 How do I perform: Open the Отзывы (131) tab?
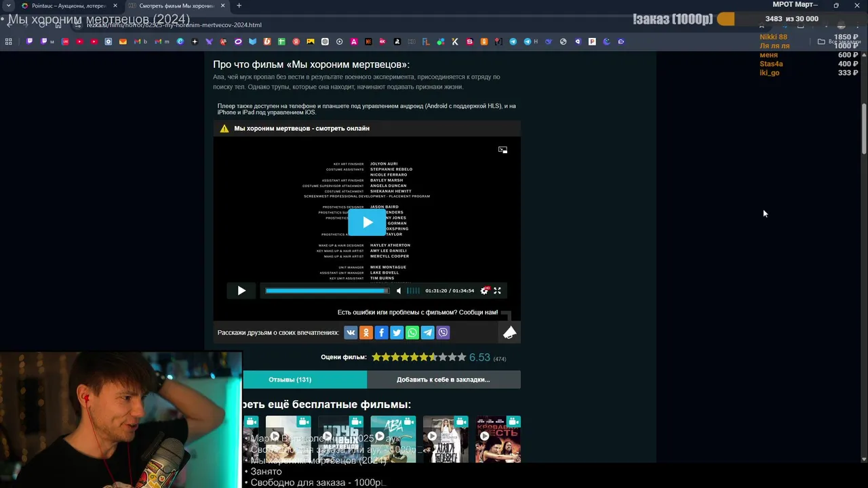[304, 380]
